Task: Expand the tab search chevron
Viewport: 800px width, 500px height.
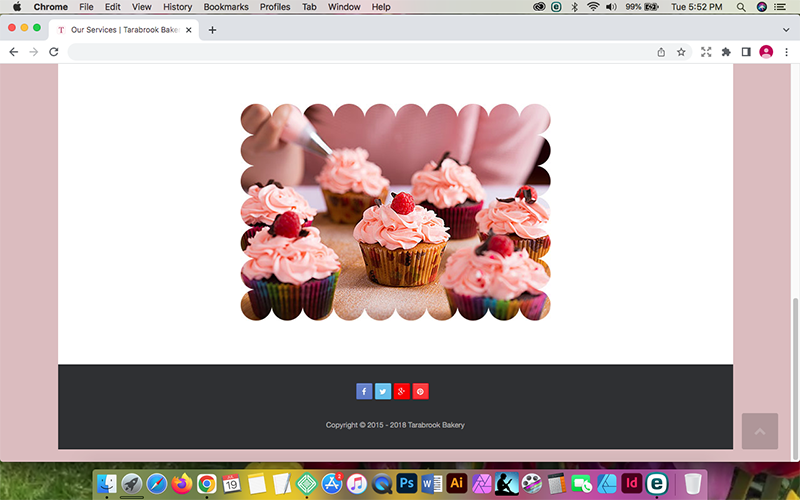Action: pos(785,30)
